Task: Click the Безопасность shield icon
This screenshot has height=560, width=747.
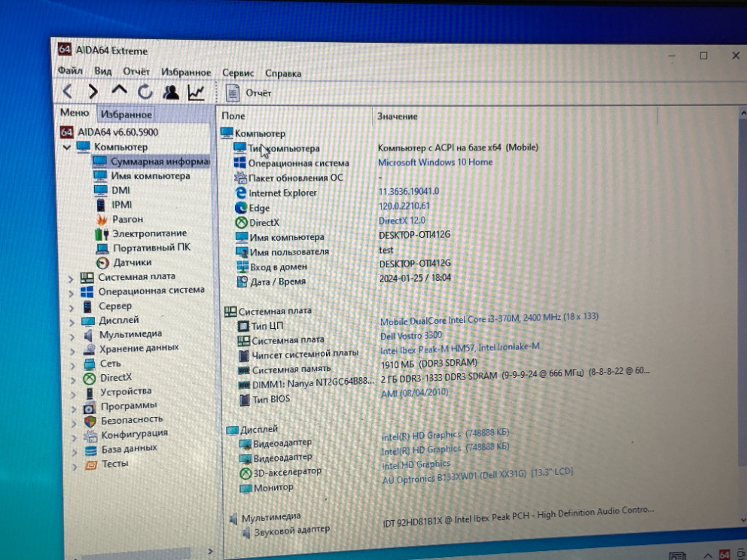Action: pyautogui.click(x=90, y=421)
